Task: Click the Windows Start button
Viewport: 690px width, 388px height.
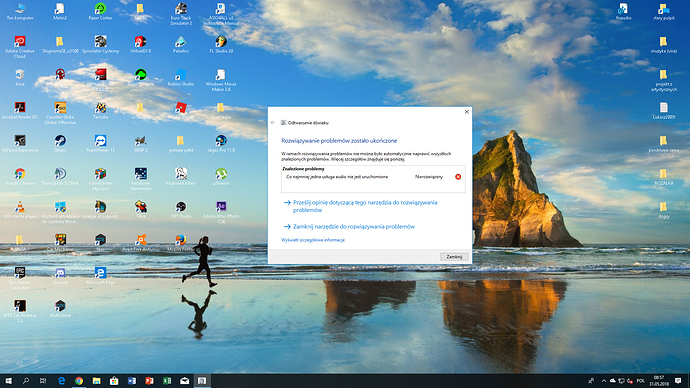Action: click(8, 381)
